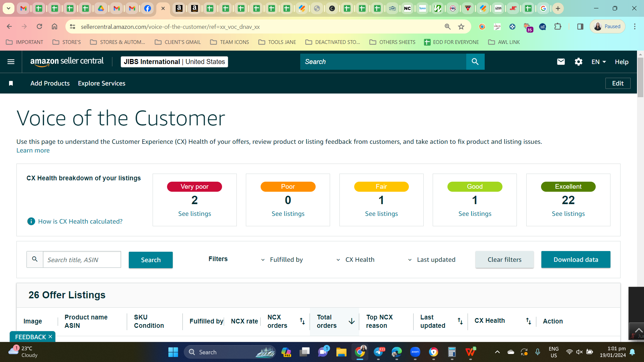Viewport: 644px width, 362px height.
Task: Click Clear filters button
Action: tap(504, 259)
